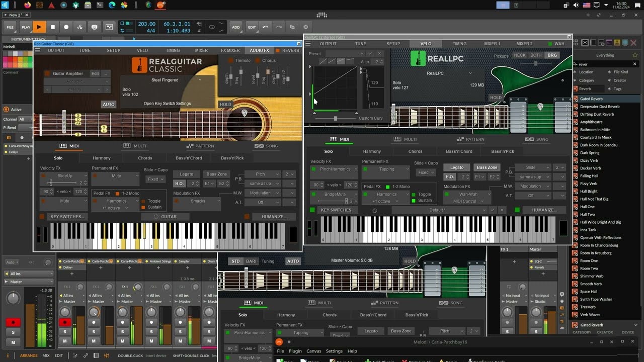Viewport: 644px width, 362px height.
Task: Open Pitch P.B. dropdown in RealGuitar
Action: coord(263,174)
